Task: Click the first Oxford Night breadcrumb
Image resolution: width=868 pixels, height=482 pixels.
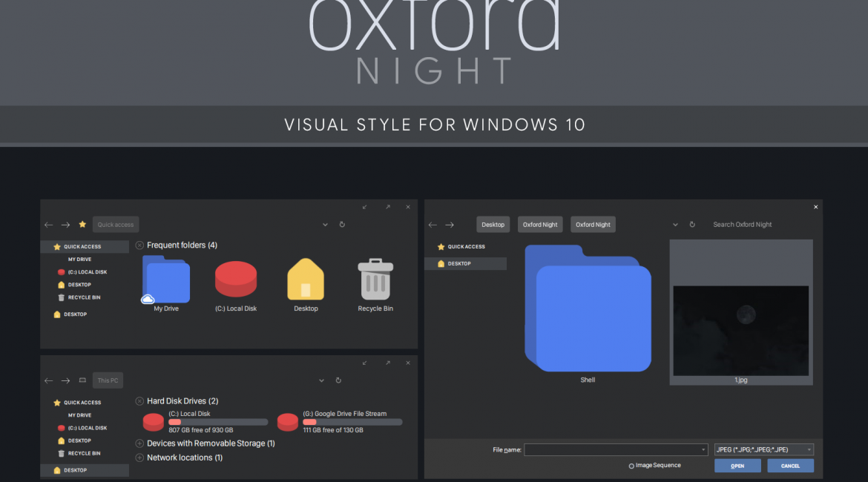Action: pos(540,225)
